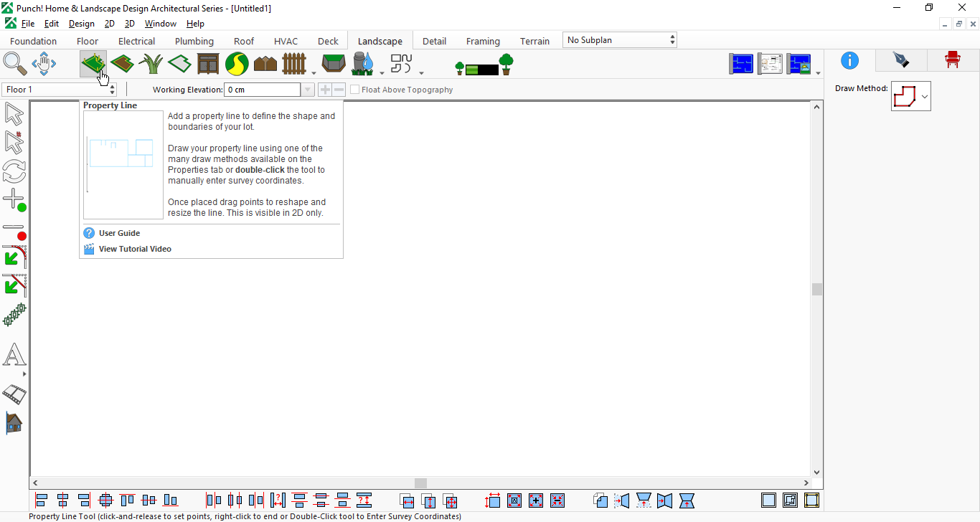Screen dimensions: 980x522
Task: Click View Tutorial Video link
Action: click(x=135, y=249)
